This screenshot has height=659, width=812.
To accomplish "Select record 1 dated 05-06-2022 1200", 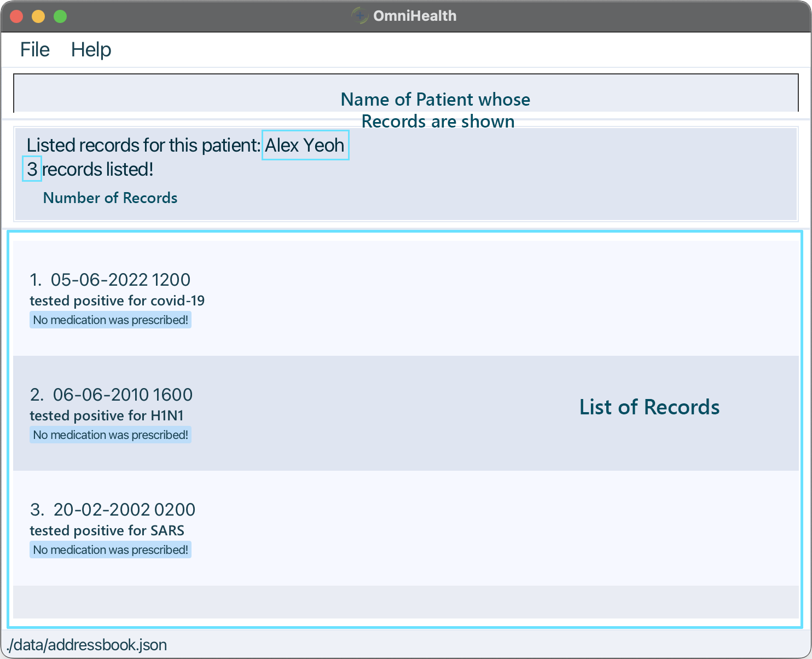I will (406, 298).
